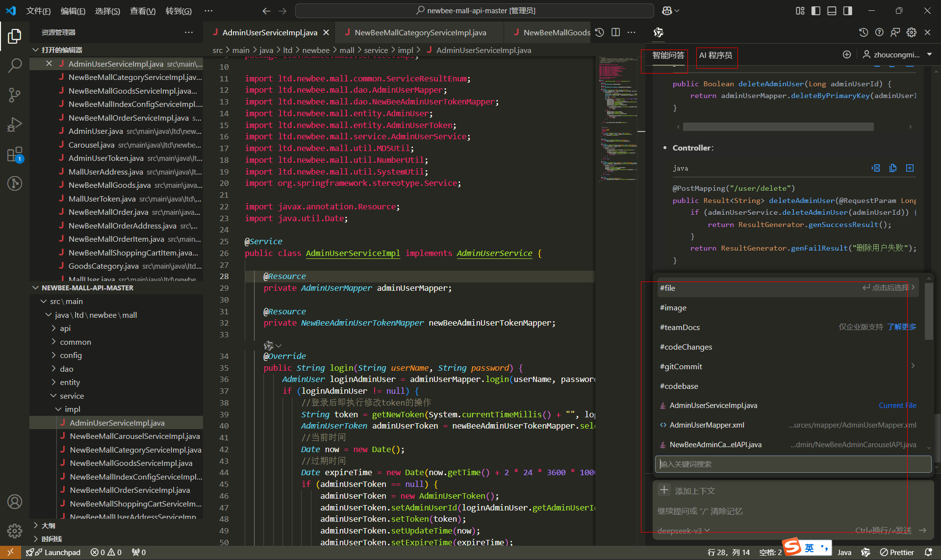The height and width of the screenshot is (560, 941).
Task: Open AI panel settings gear
Action: [x=911, y=32]
